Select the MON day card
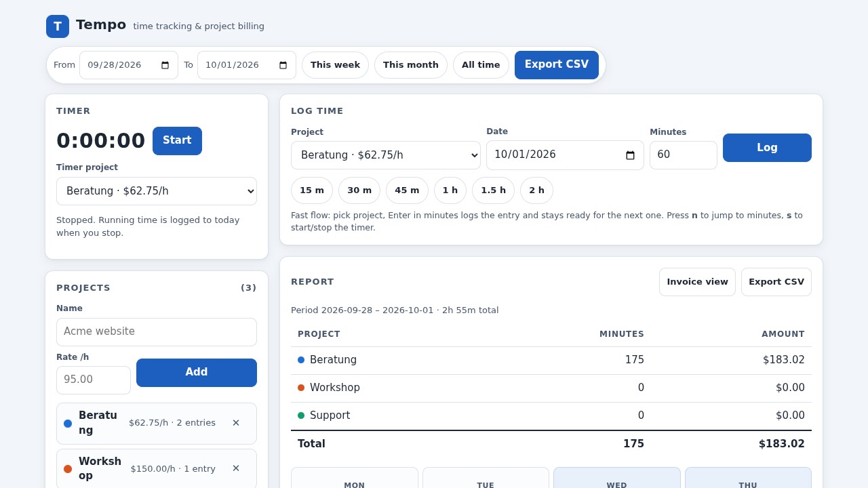Image resolution: width=868 pixels, height=488 pixels. pos(355,479)
